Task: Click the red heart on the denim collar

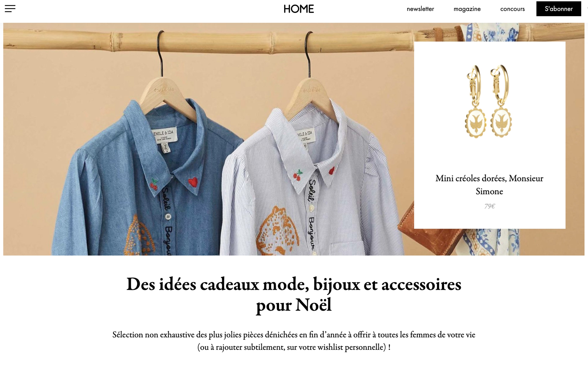Action: point(193,182)
